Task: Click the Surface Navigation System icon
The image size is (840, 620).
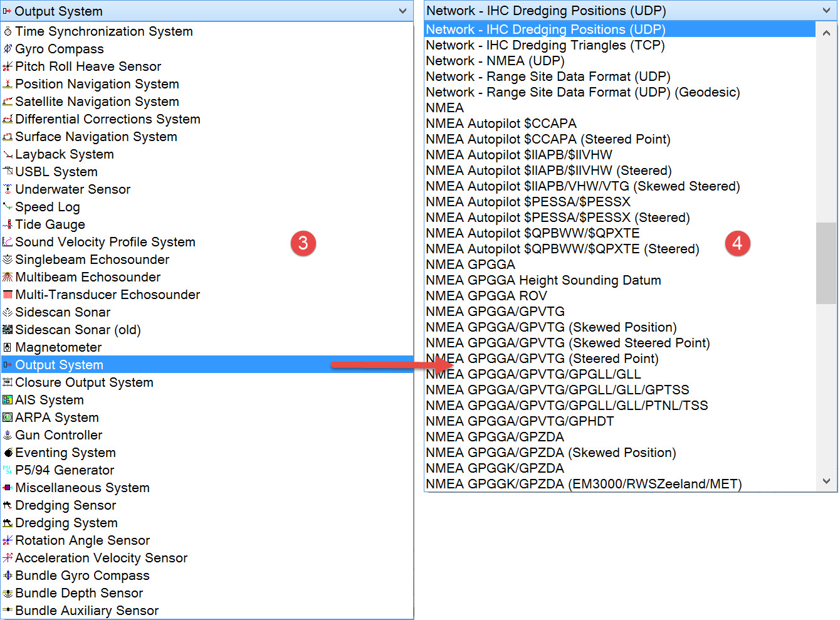Action: pyautogui.click(x=8, y=137)
